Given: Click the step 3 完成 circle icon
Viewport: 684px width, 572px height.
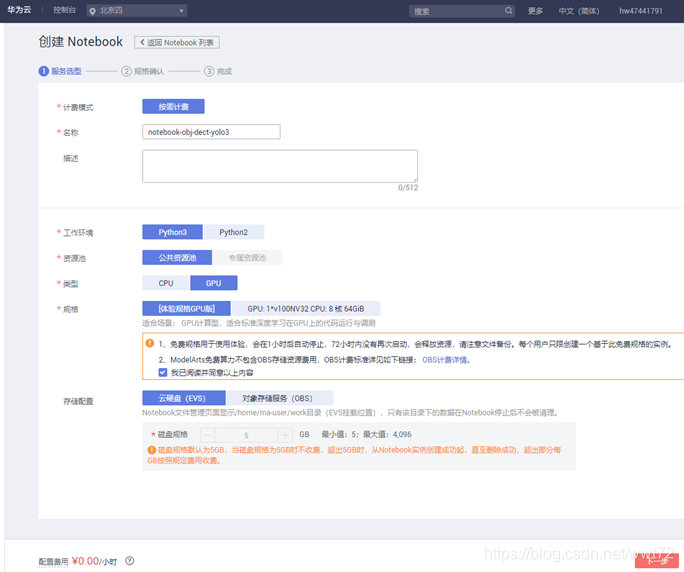Looking at the screenshot, I should coord(209,71).
